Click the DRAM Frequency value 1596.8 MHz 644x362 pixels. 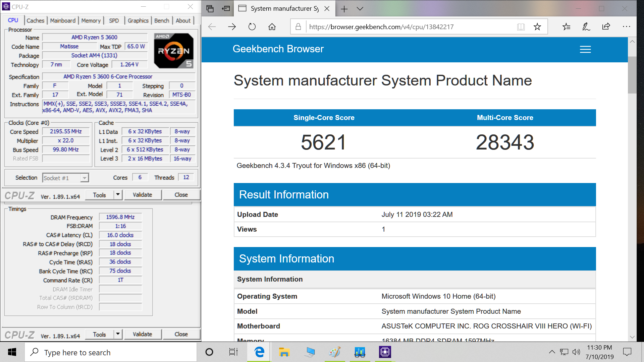click(x=120, y=217)
